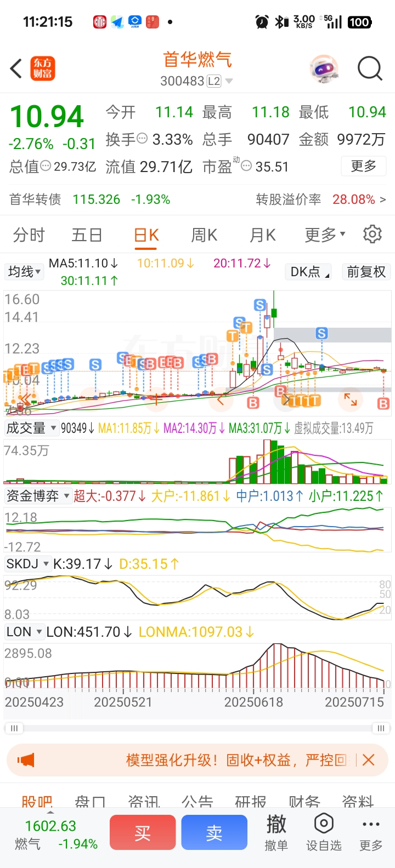This screenshot has height=868, width=395.
Task: Tap the blue 卖 sell button
Action: [x=214, y=833]
